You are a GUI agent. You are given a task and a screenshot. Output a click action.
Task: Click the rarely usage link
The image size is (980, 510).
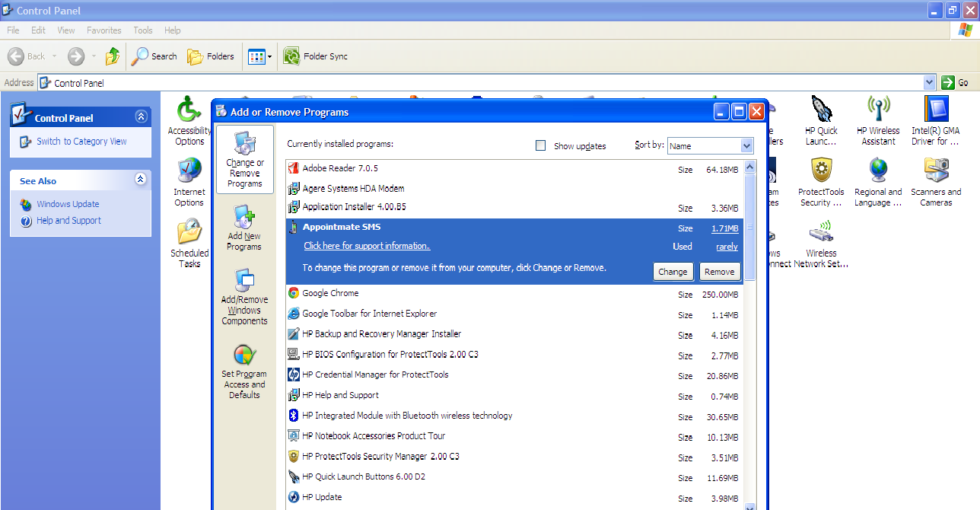[x=727, y=247]
